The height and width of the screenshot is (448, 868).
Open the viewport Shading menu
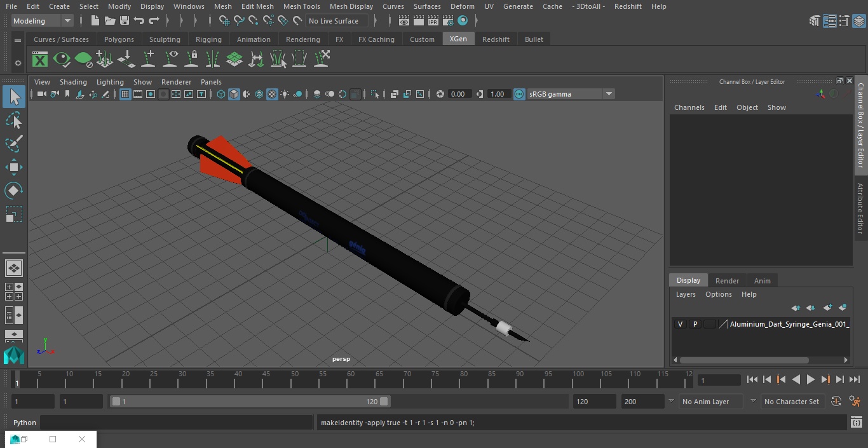pos(73,82)
